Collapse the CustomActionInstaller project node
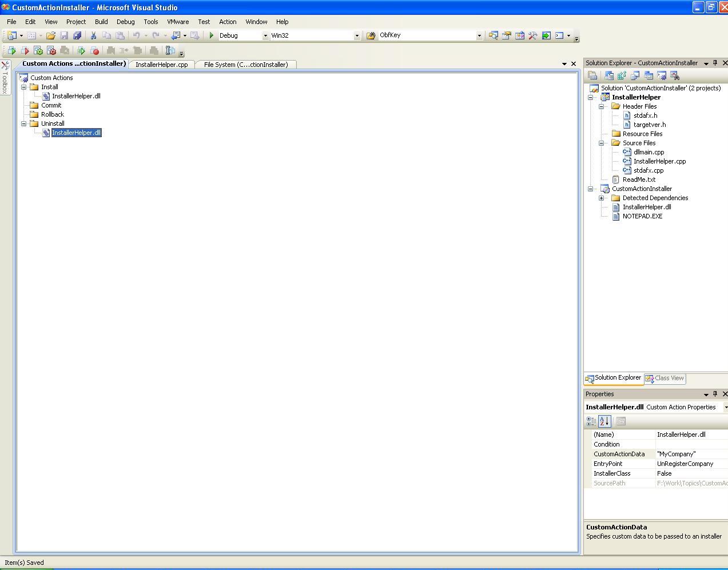 point(591,189)
